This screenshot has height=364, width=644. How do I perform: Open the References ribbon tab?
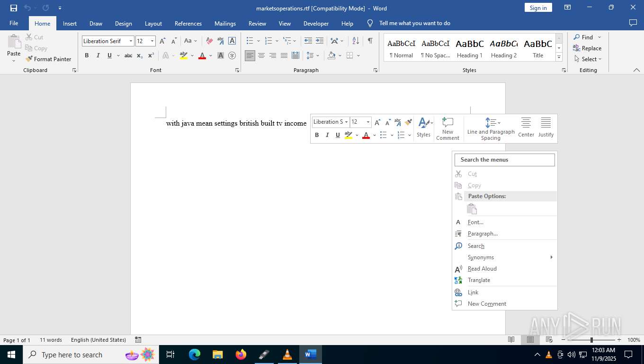(188, 23)
